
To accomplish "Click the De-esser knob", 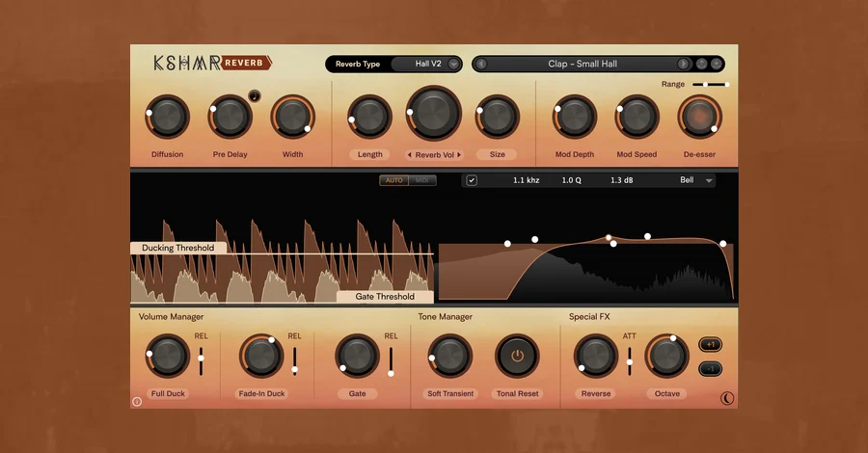I will point(700,117).
